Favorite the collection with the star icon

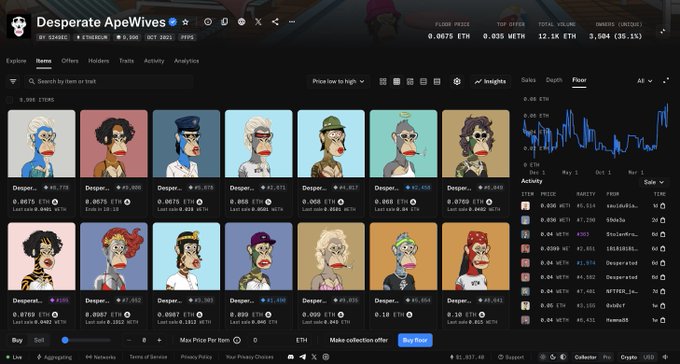[x=186, y=22]
